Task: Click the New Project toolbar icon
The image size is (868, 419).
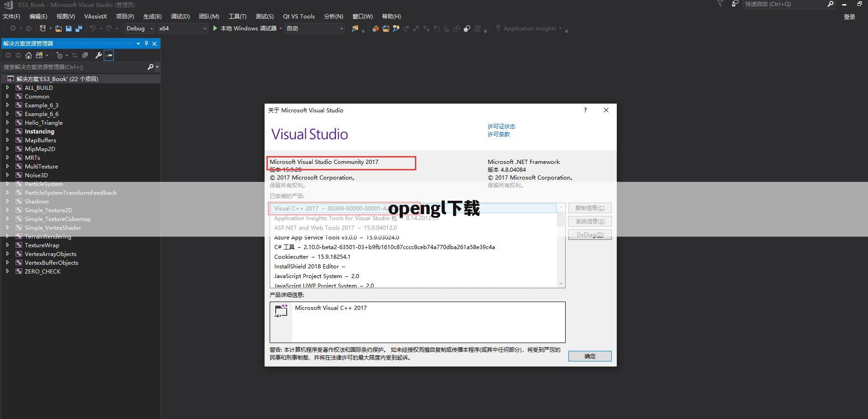Action: click(x=42, y=29)
